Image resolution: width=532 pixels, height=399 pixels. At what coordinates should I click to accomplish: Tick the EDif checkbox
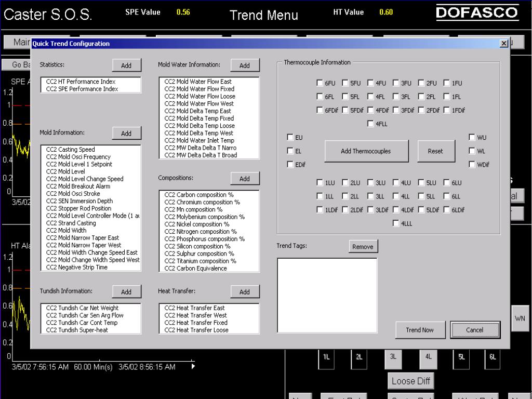pyautogui.click(x=290, y=164)
